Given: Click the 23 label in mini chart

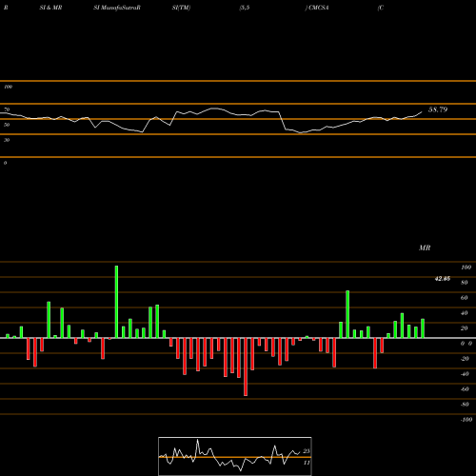Looking at the screenshot, I should click(x=307, y=451).
